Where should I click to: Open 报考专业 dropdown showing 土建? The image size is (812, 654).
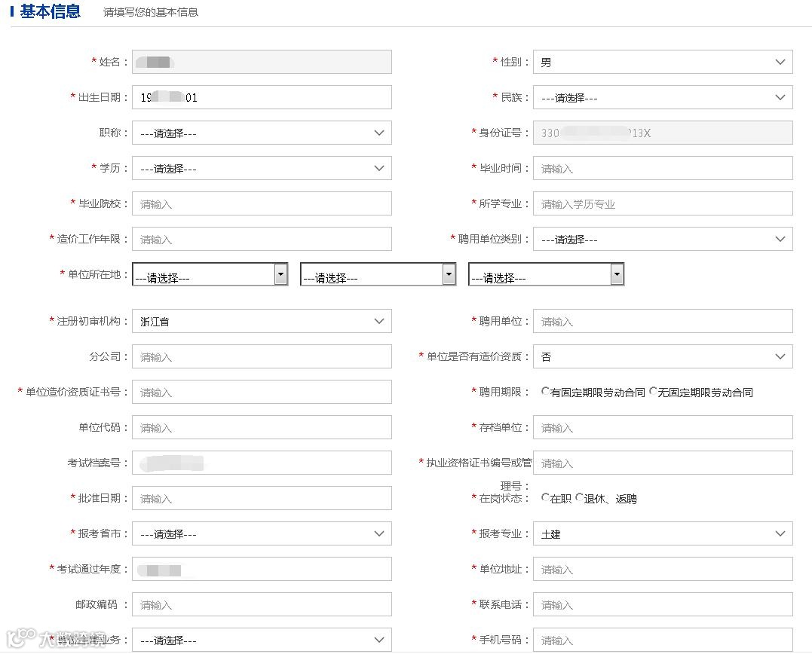(x=663, y=533)
